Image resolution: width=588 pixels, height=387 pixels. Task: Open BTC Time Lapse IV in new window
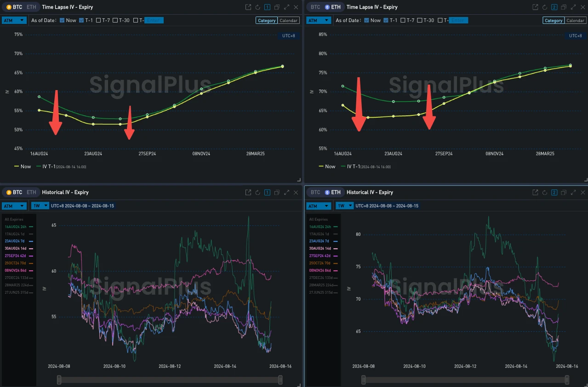248,7
